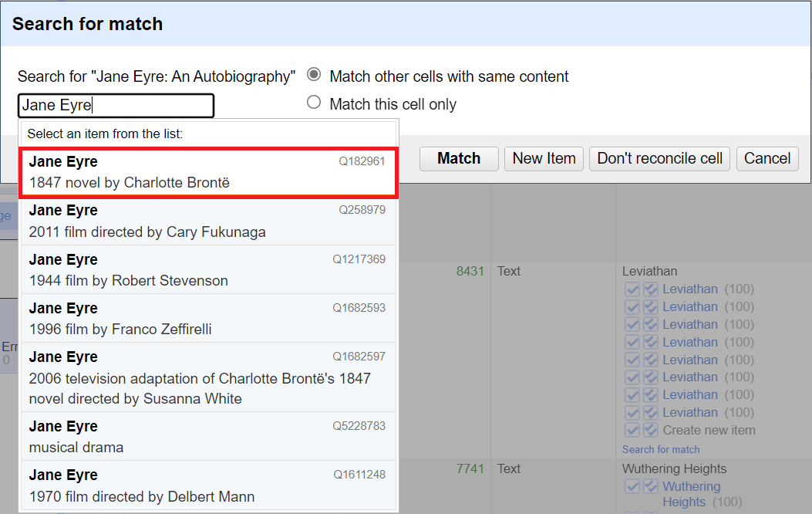Viewport: 812px width, 514px height.
Task: Choose Jane Eyre 1847 novel by Charlotte Brontë
Action: [x=207, y=172]
